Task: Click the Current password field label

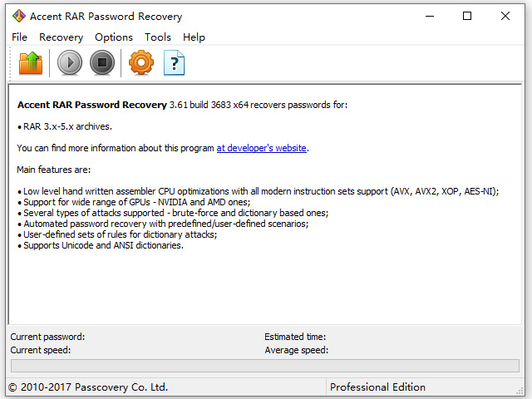Action: click(47, 337)
